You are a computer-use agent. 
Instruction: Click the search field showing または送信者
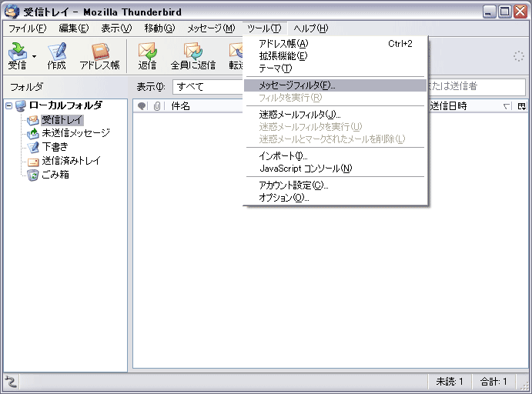pos(477,86)
